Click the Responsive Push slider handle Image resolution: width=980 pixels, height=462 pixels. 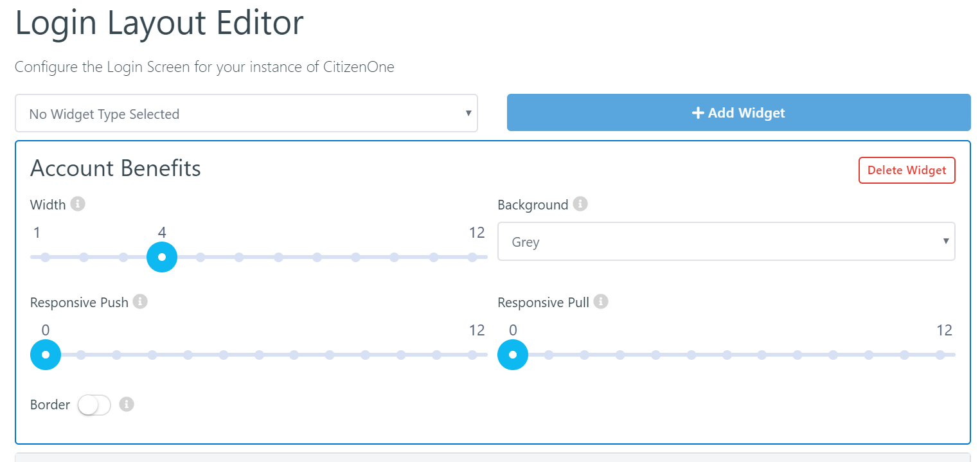coord(46,355)
